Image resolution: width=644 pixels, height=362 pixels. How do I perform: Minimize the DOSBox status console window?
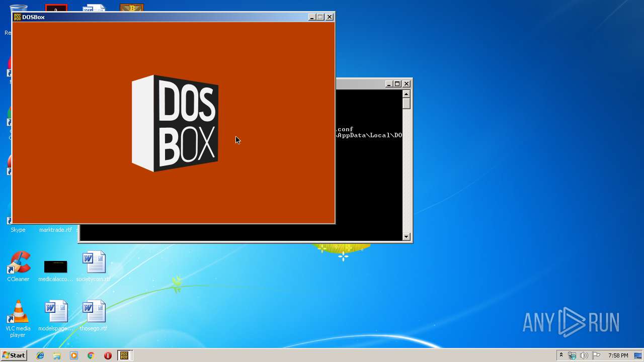tap(389, 84)
